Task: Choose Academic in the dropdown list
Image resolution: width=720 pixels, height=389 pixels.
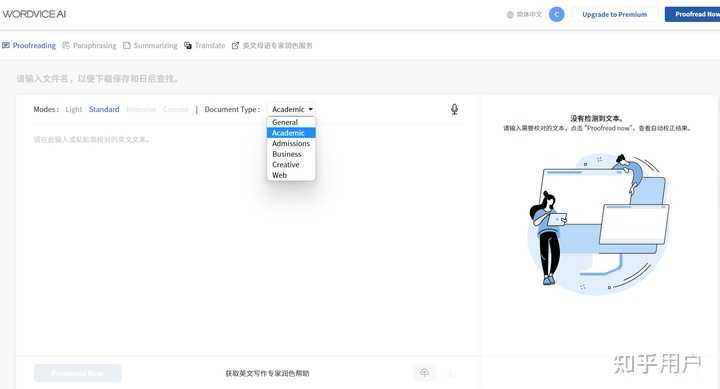Action: pyautogui.click(x=291, y=133)
